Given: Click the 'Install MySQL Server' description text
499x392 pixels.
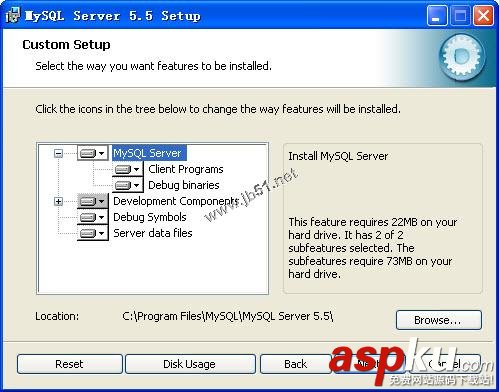Looking at the screenshot, I should point(338,156).
